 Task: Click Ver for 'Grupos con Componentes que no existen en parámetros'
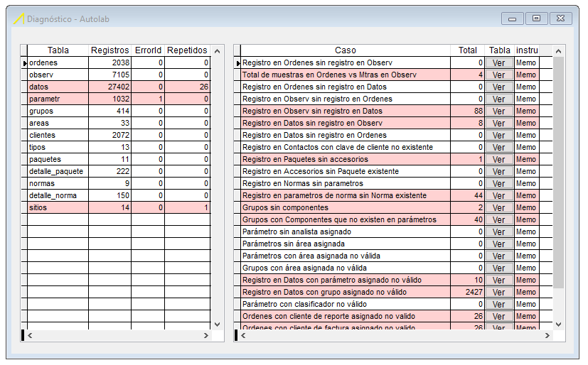coord(499,219)
